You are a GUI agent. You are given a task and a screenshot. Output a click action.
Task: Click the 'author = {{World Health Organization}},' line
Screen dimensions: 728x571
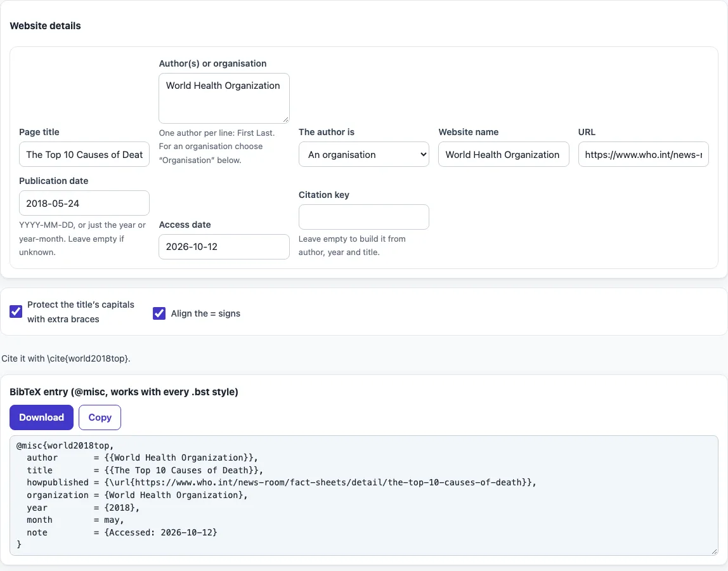click(x=142, y=458)
